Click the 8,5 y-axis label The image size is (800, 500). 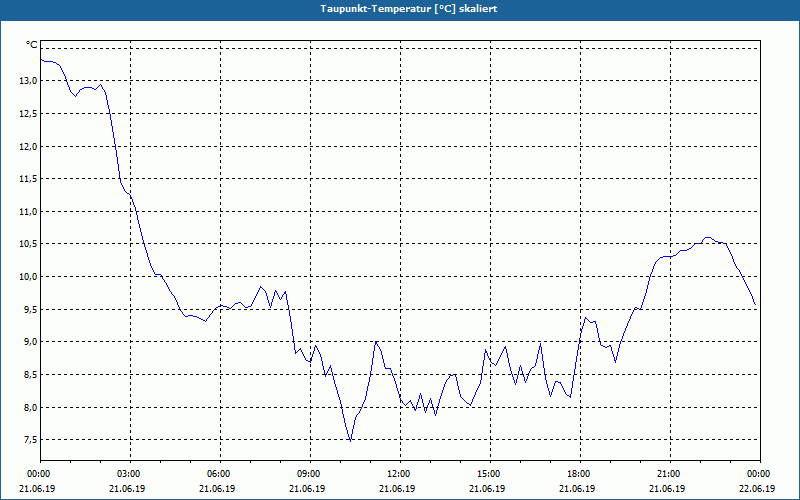pyautogui.click(x=30, y=374)
